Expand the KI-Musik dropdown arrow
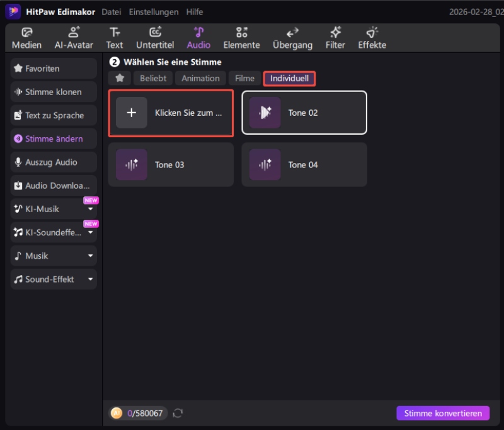 point(90,209)
